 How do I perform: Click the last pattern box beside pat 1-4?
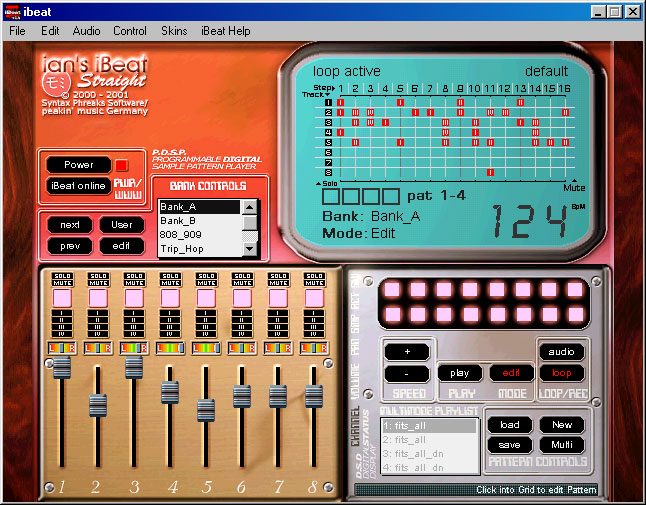(x=391, y=196)
